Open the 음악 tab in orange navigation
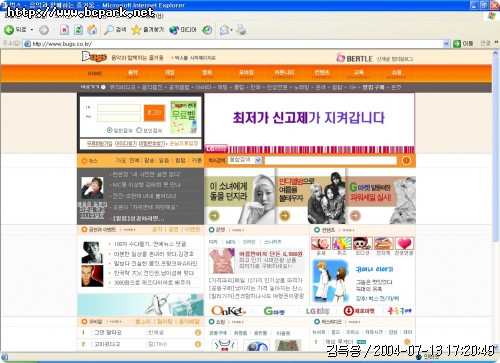The image size is (500, 363). [x=133, y=74]
